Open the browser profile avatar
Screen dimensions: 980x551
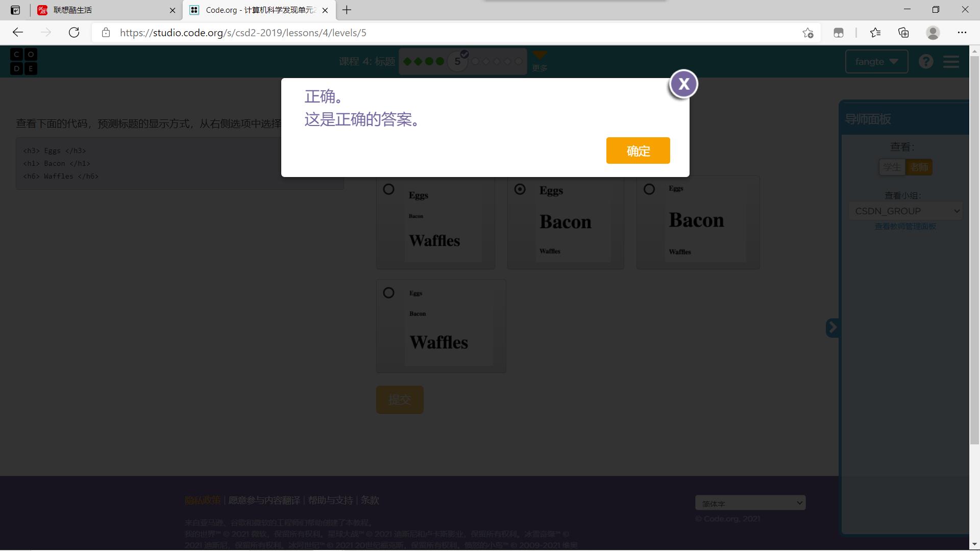[933, 33]
